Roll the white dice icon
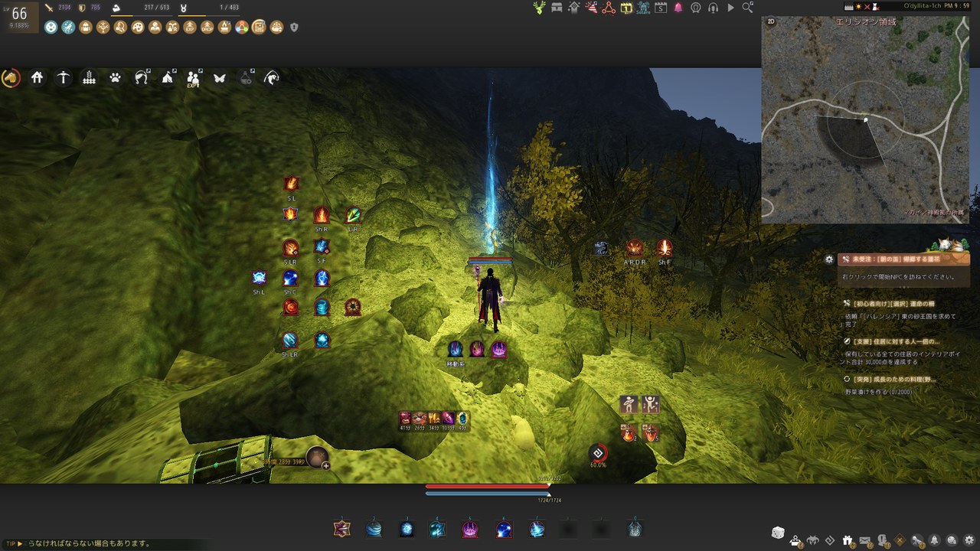This screenshot has width=980, height=551. [x=777, y=533]
